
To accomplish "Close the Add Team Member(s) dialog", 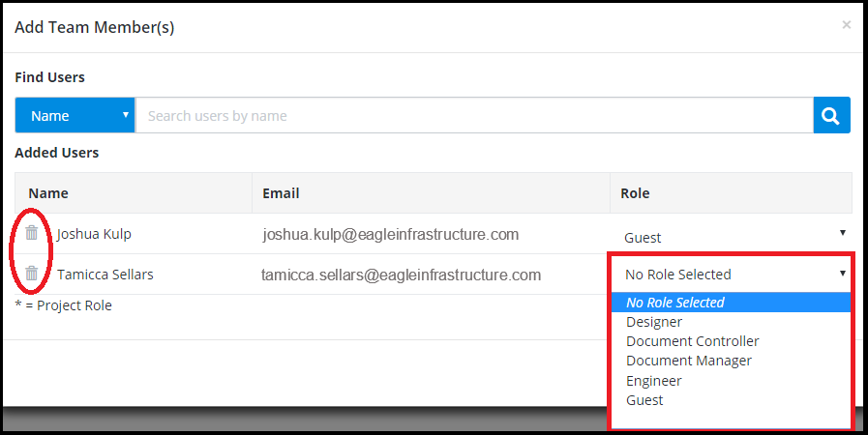I will [x=846, y=25].
